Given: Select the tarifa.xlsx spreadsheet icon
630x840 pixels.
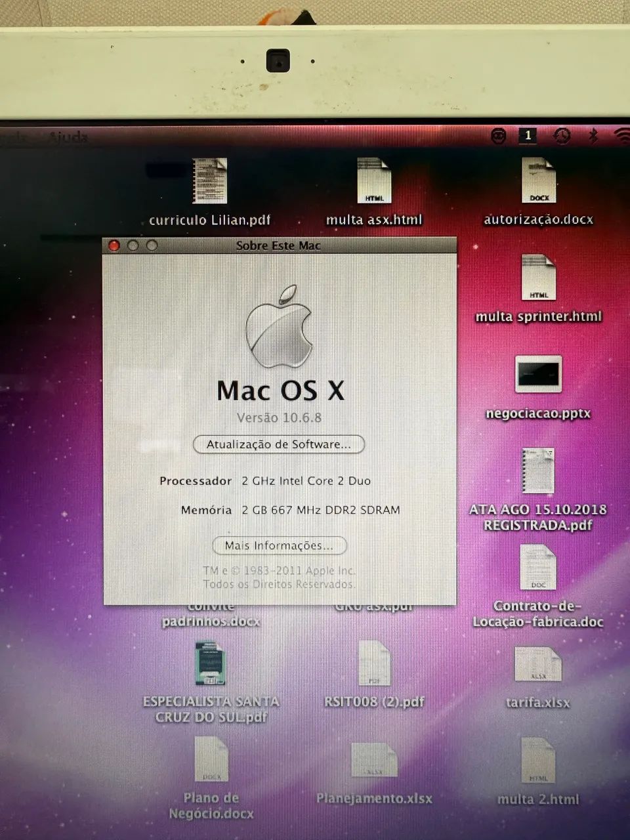Looking at the screenshot, I should 538,663.
